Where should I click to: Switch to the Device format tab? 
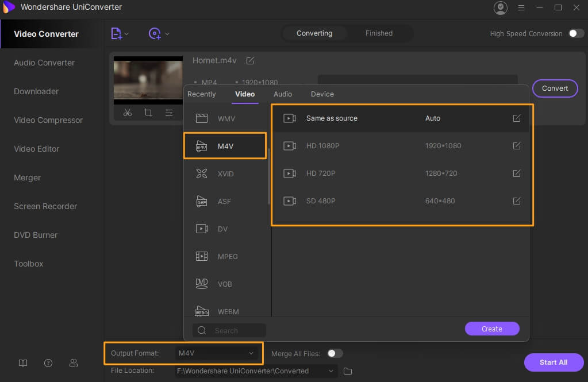click(x=322, y=94)
